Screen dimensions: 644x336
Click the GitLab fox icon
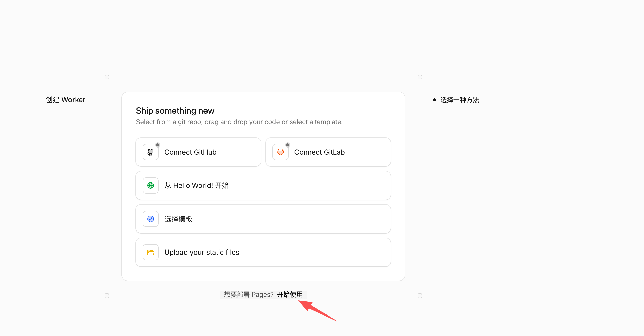click(281, 152)
